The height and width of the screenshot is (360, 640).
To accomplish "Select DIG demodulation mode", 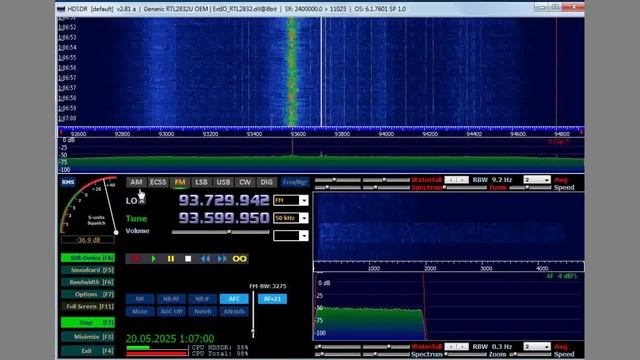I will (x=266, y=182).
